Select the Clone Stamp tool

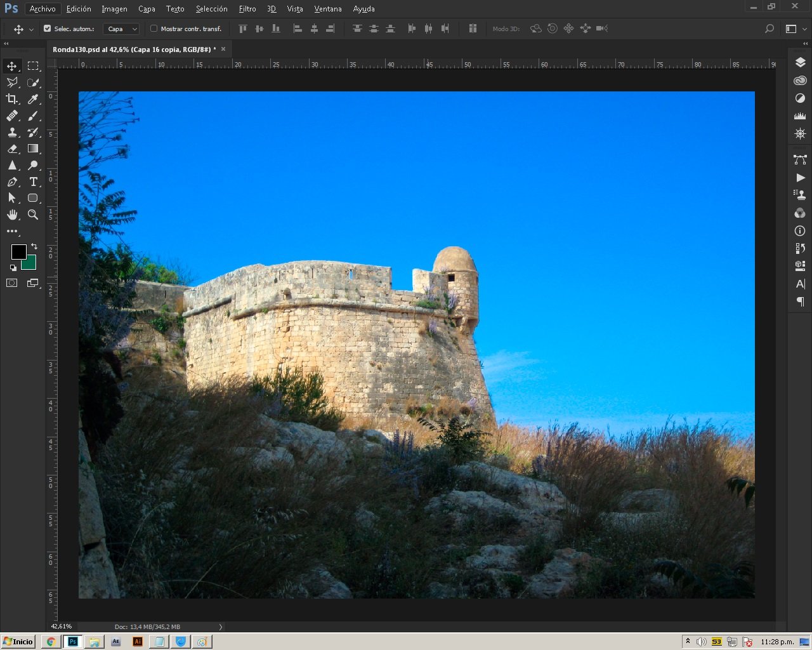point(12,132)
